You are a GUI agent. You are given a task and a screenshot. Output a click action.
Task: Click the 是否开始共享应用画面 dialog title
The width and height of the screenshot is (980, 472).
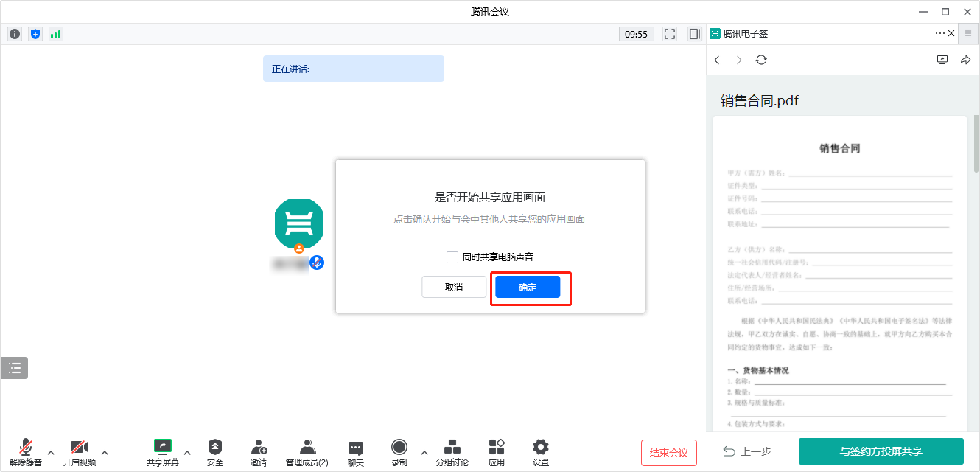pos(490,197)
